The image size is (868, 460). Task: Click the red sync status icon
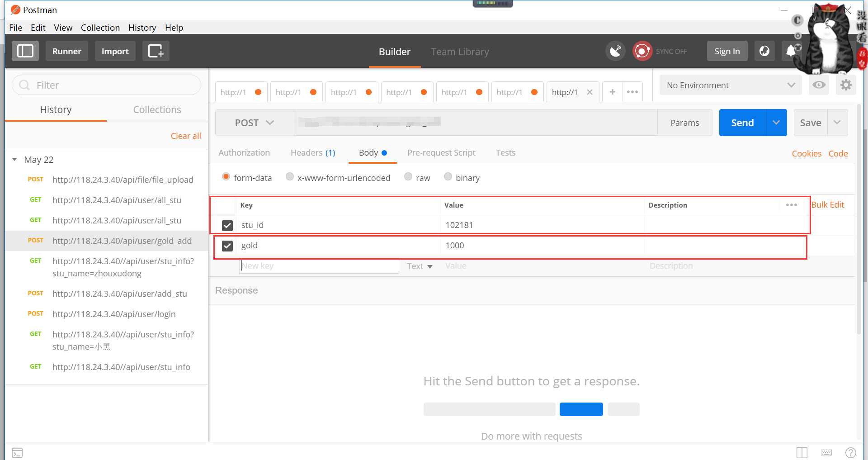pyautogui.click(x=642, y=51)
